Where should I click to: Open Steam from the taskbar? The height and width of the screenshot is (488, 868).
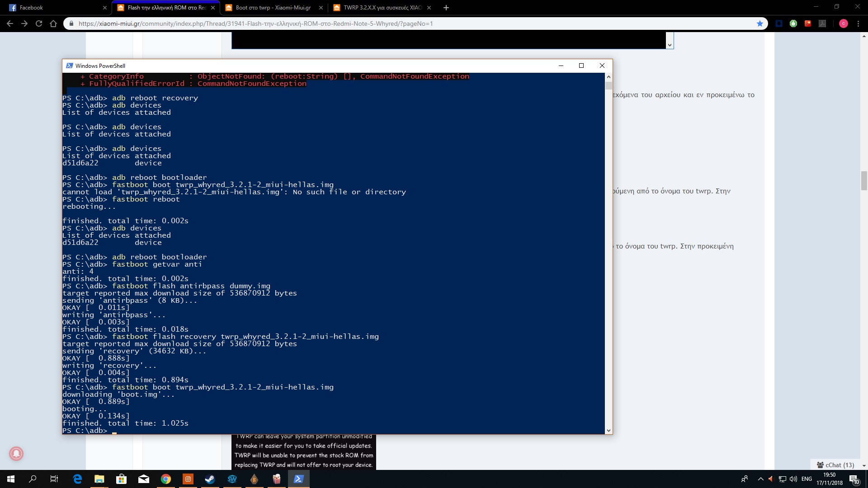point(210,479)
